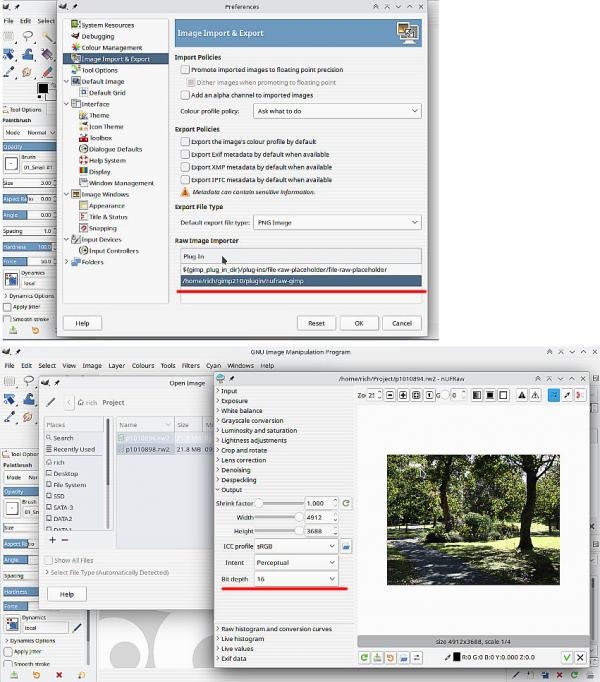Click the folder icon beside ICC profile

[x=346, y=546]
